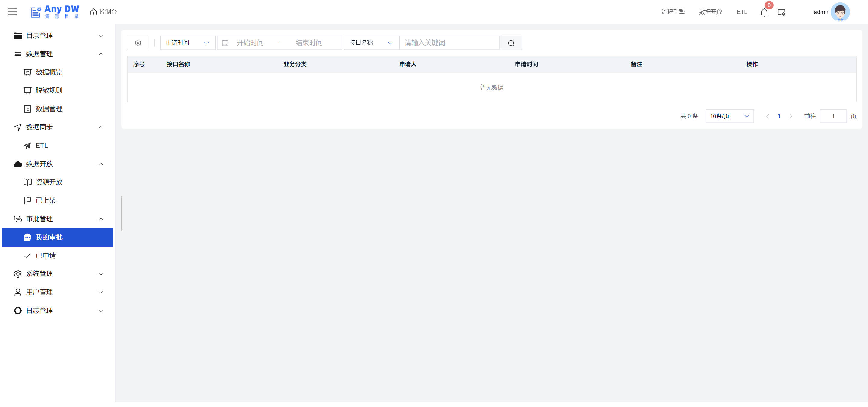Click the table column settings gear
This screenshot has width=868, height=407.
[x=138, y=43]
